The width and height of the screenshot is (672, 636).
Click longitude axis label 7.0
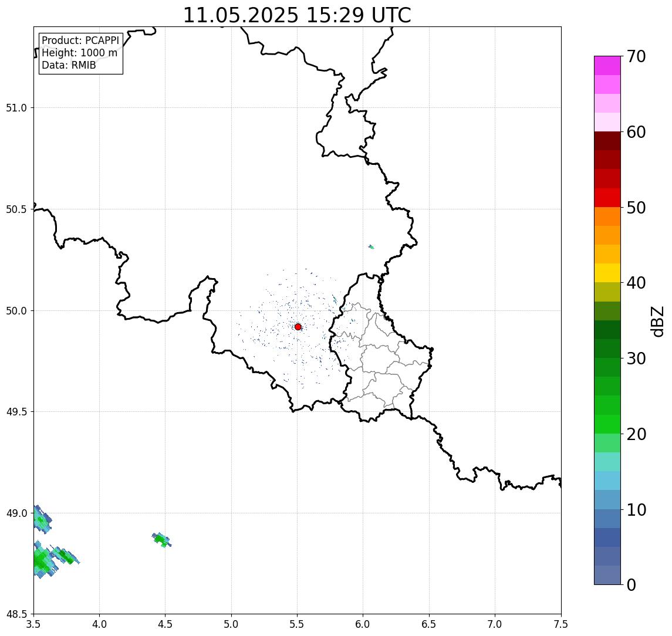point(495,624)
